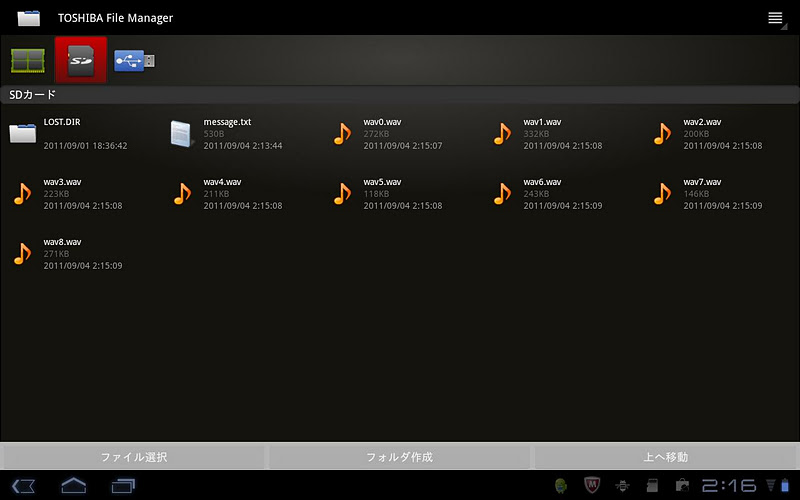Open the overflow menu icon at top right
Viewport: 800px width, 500px height.
click(x=776, y=18)
